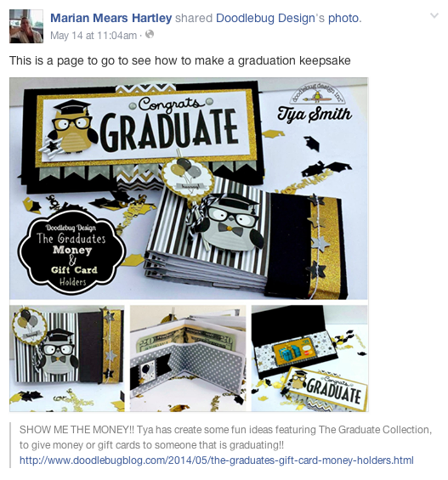Open the doodlebugblog.com graduates gift card URL
Screen dimensions: 448x480
tap(217, 460)
